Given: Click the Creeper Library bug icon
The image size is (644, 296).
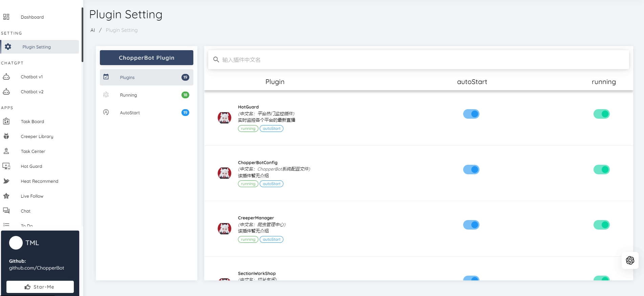Looking at the screenshot, I should coord(6,136).
